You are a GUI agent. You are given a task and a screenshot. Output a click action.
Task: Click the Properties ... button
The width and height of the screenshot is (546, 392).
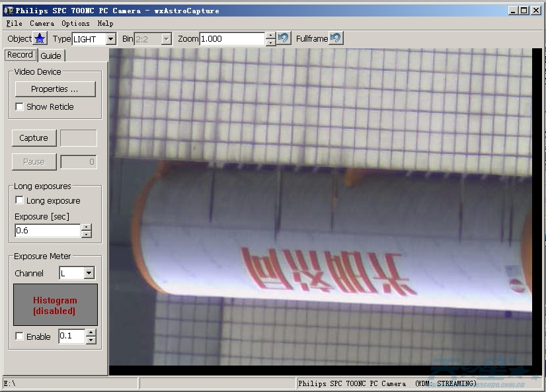(x=55, y=89)
